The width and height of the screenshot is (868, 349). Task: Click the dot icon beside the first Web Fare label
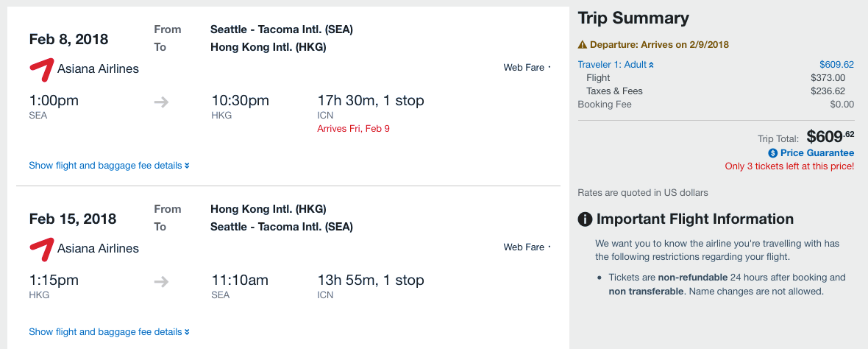[x=549, y=68]
